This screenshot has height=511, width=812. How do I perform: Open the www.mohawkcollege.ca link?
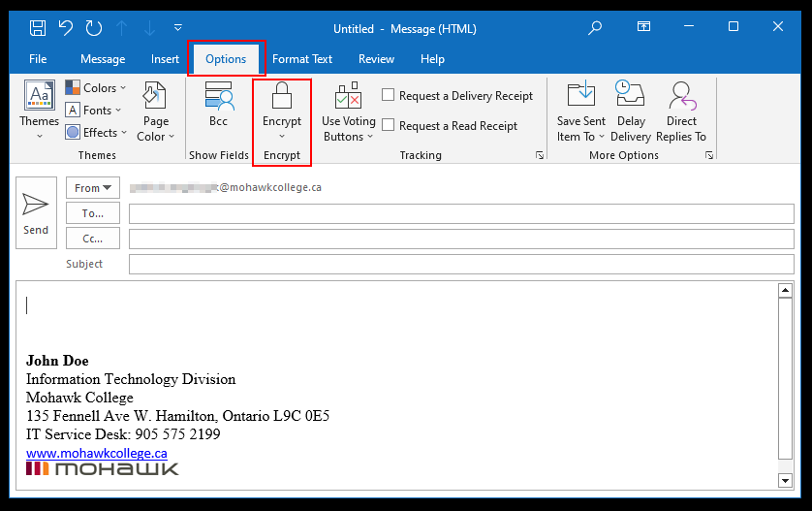[x=96, y=453]
